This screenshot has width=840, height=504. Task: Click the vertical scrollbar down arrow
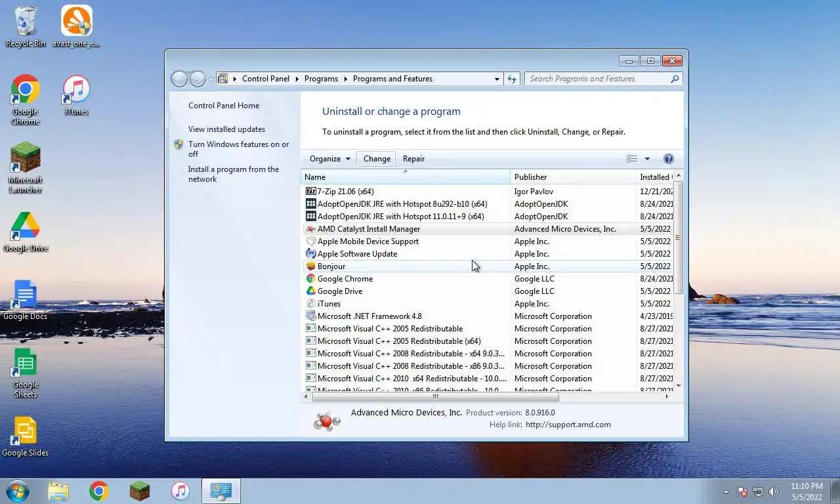pos(679,386)
